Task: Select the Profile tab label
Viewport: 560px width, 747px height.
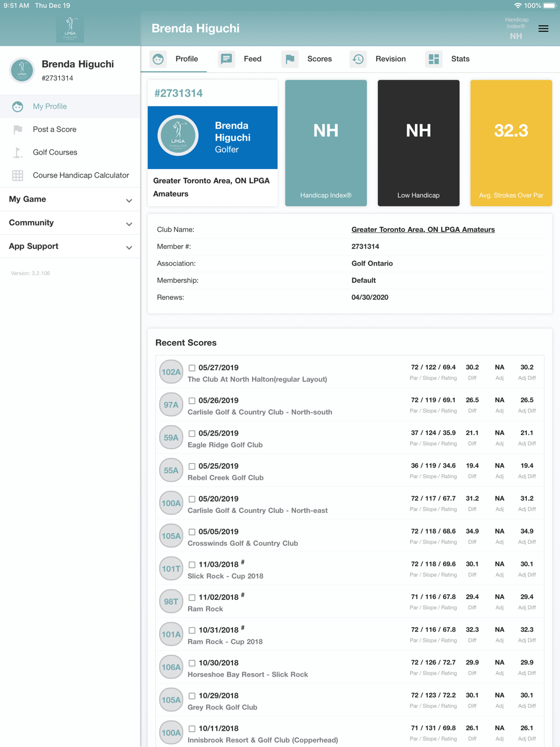Action: (x=186, y=59)
